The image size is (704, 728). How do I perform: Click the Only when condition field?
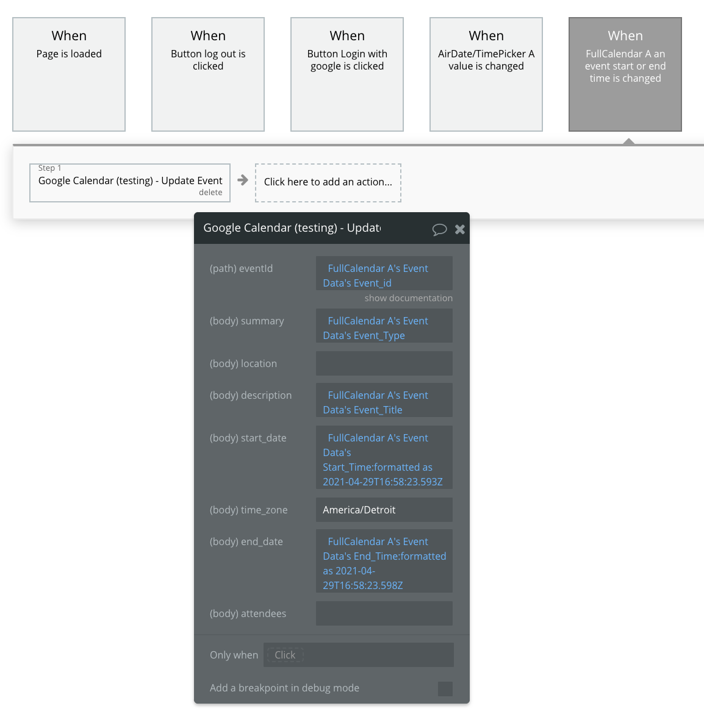[358, 655]
